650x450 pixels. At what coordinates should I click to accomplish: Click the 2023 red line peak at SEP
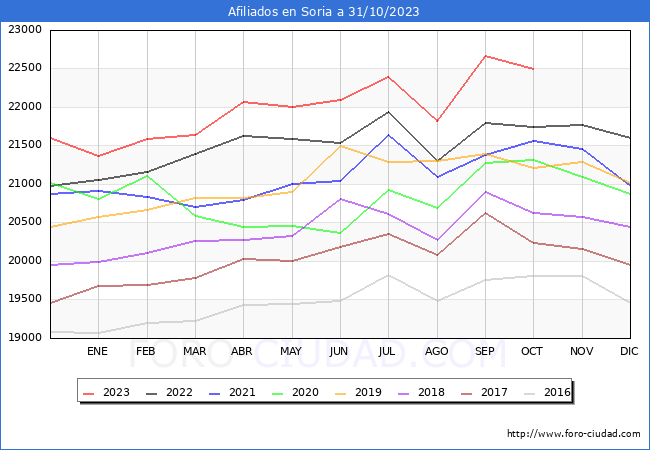click(x=485, y=56)
